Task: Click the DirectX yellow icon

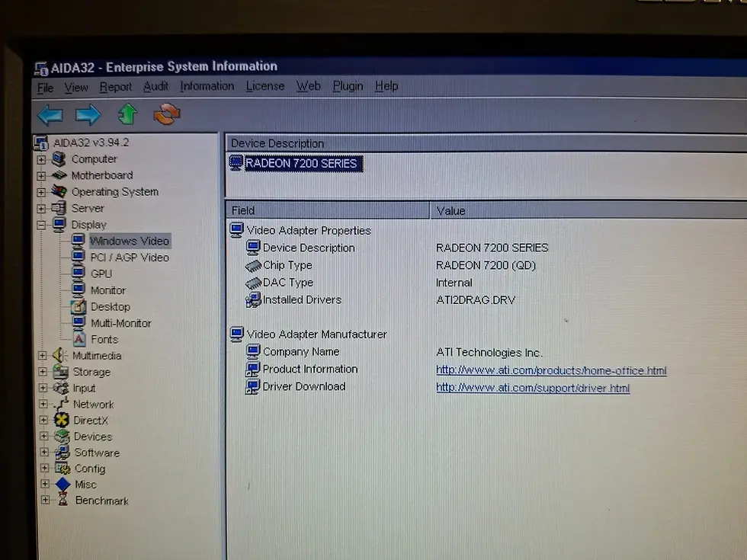Action: [62, 420]
